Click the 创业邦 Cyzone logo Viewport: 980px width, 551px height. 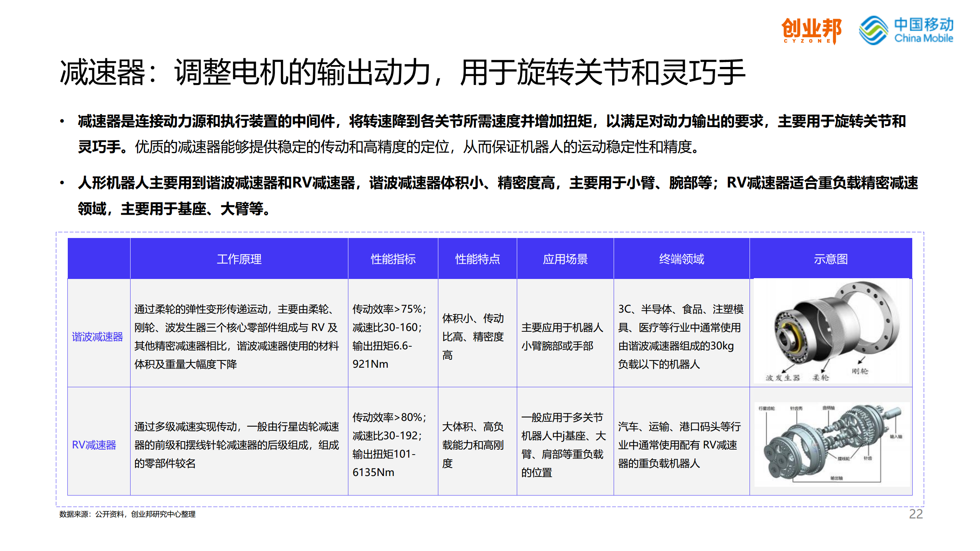pyautogui.click(x=811, y=31)
